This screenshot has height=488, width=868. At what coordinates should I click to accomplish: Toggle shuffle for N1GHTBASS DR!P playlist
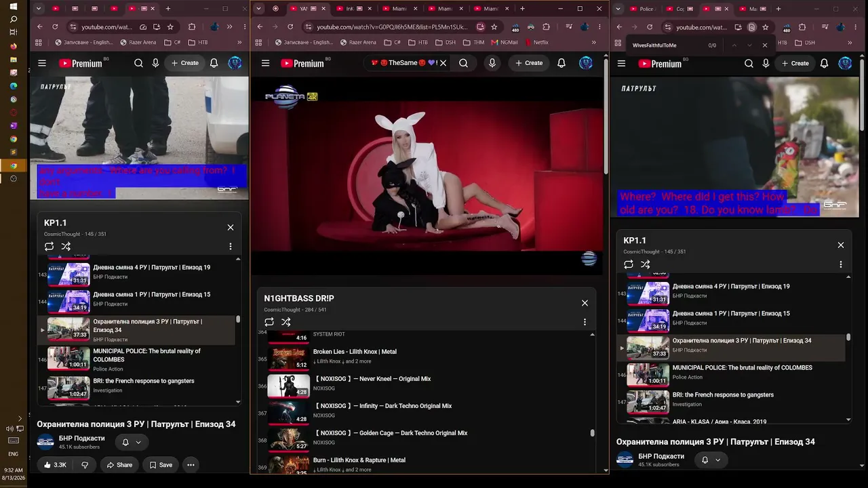(286, 322)
